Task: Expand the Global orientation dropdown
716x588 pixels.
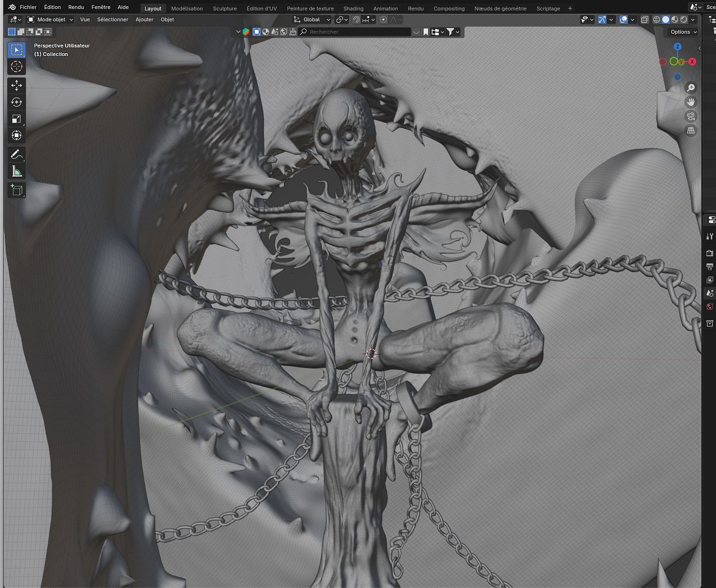Action: tap(312, 20)
